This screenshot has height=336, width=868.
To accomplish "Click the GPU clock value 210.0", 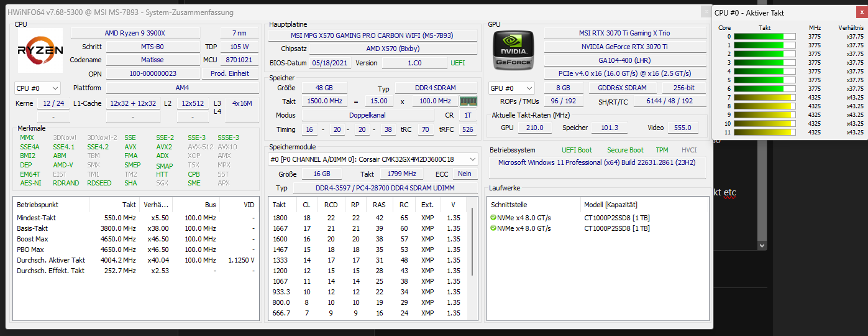I will click(x=535, y=128).
